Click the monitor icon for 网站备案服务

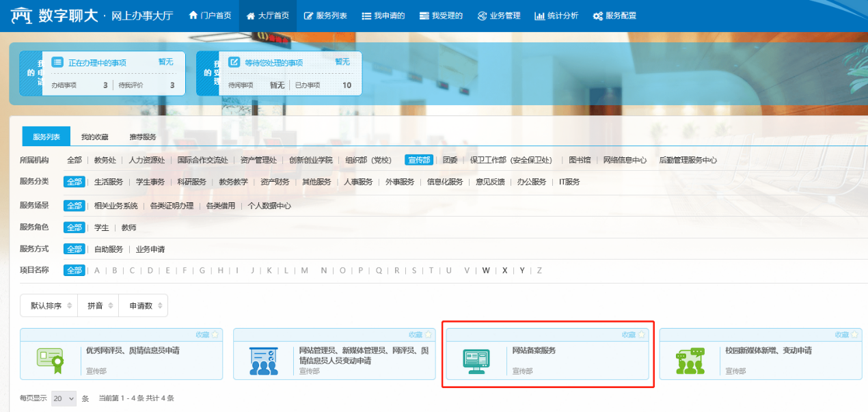[x=476, y=360]
